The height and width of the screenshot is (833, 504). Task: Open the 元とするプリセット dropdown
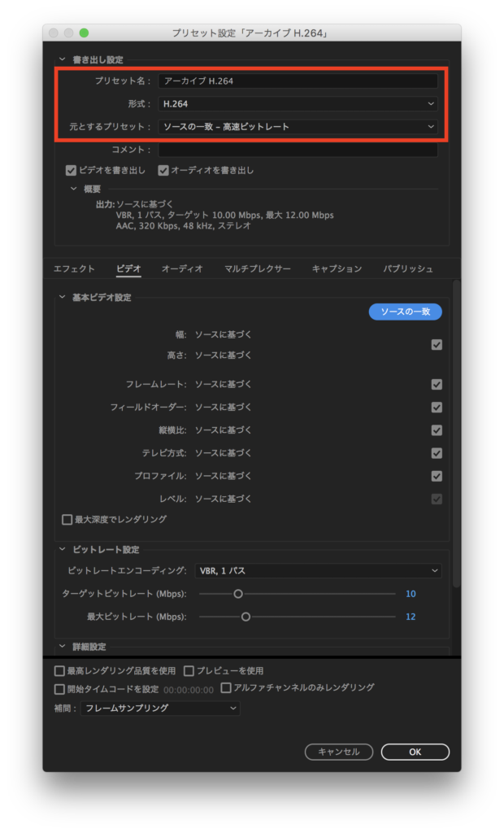[x=298, y=127]
